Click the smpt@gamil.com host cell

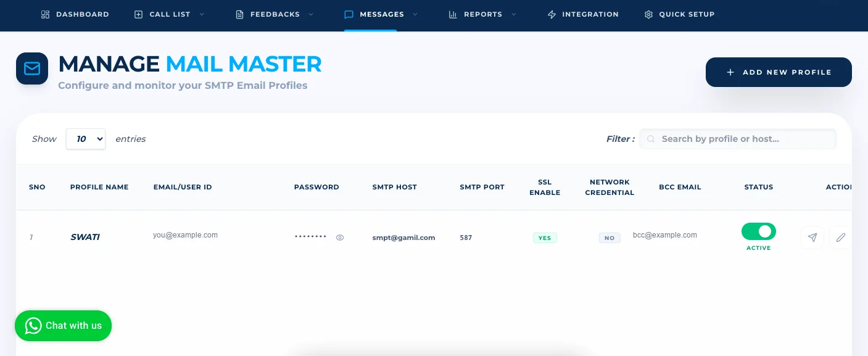(404, 238)
